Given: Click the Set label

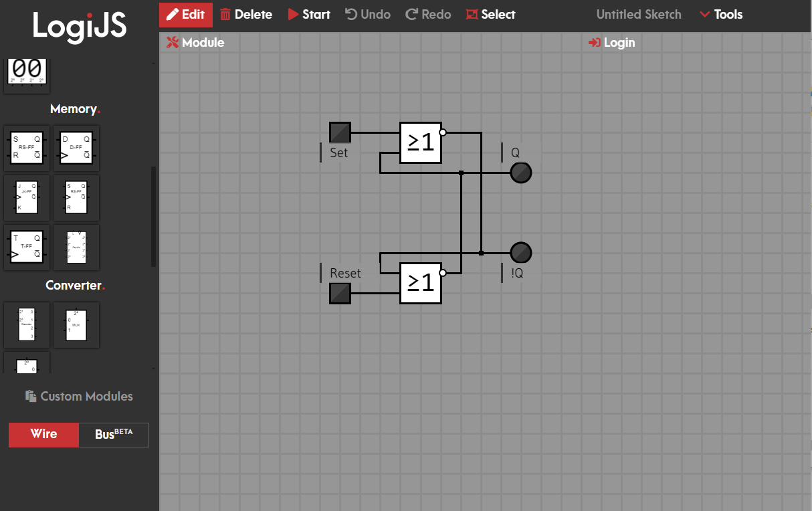Looking at the screenshot, I should click(338, 152).
